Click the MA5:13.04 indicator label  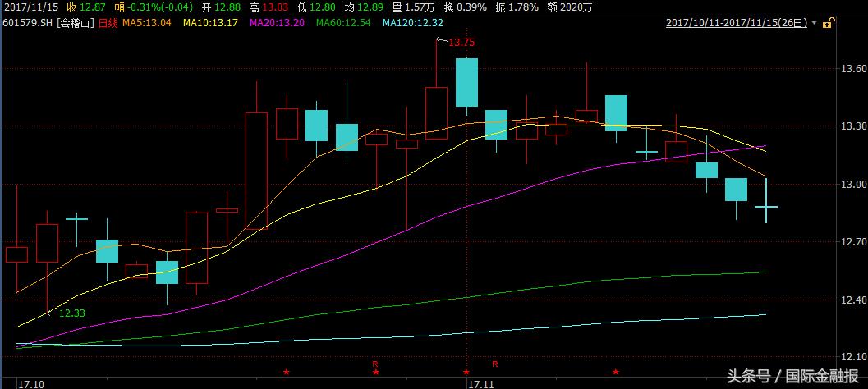(146, 22)
